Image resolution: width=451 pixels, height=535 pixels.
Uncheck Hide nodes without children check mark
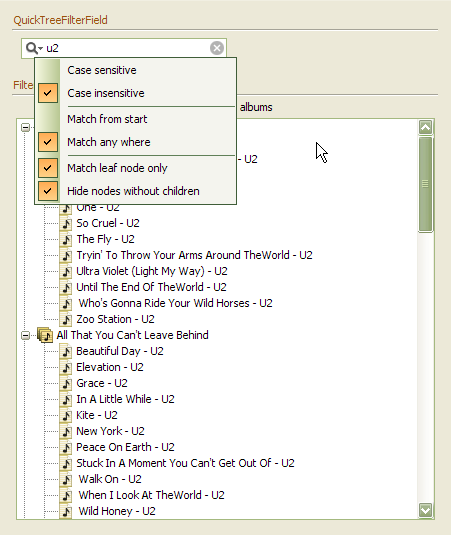pyautogui.click(x=48, y=190)
